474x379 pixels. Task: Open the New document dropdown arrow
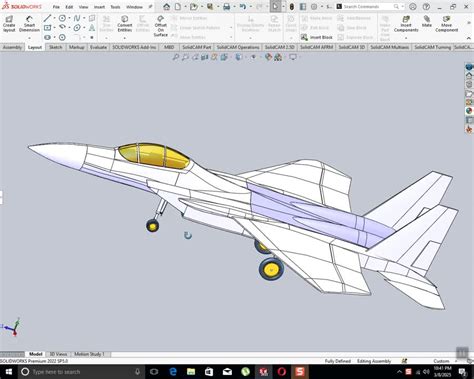point(185,6)
